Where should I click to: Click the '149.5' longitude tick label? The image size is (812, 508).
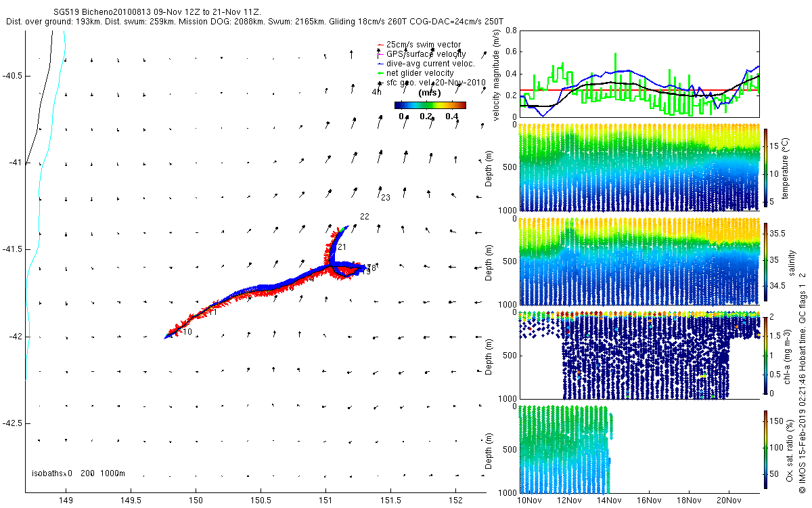point(131,501)
